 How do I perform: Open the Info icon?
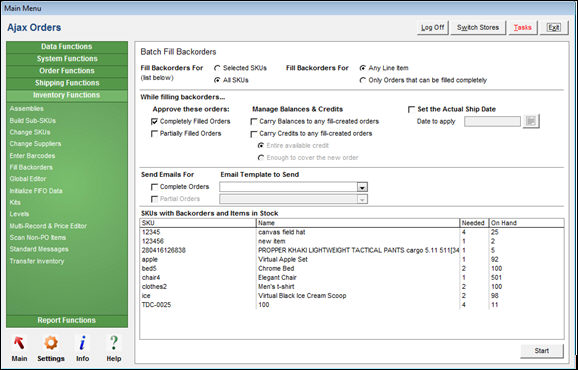coord(83,343)
